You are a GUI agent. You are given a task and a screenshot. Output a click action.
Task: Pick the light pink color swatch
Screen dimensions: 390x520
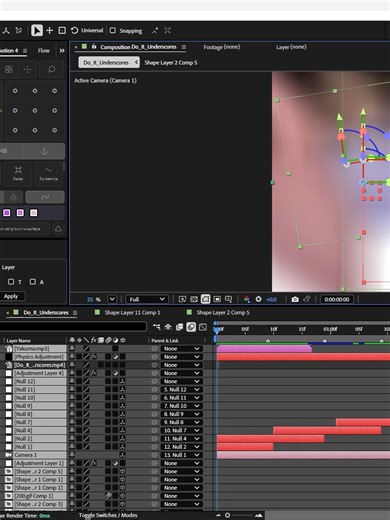(34, 213)
